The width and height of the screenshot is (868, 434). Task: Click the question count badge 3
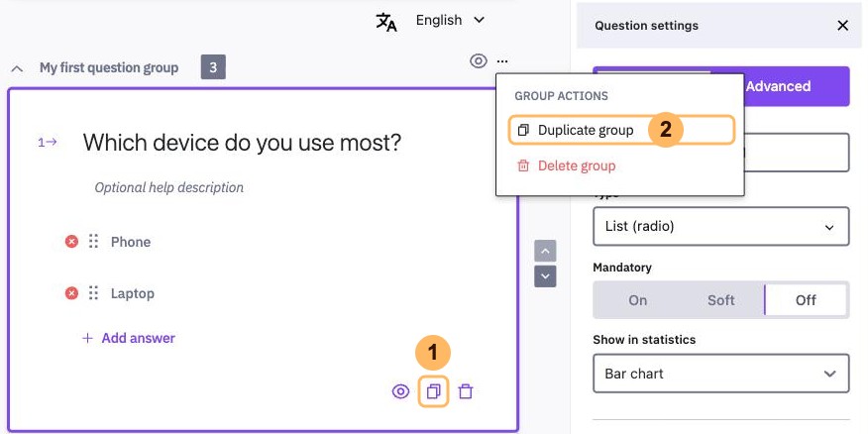[x=213, y=68]
